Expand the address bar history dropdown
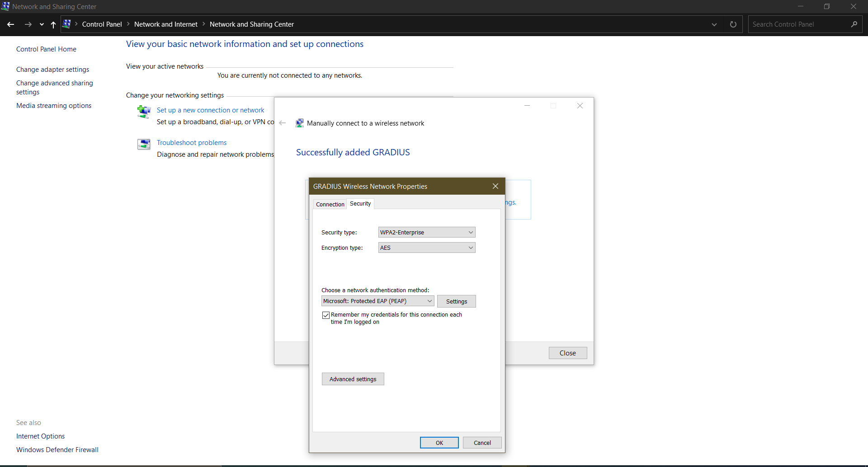Image resolution: width=868 pixels, height=467 pixels. click(x=714, y=24)
